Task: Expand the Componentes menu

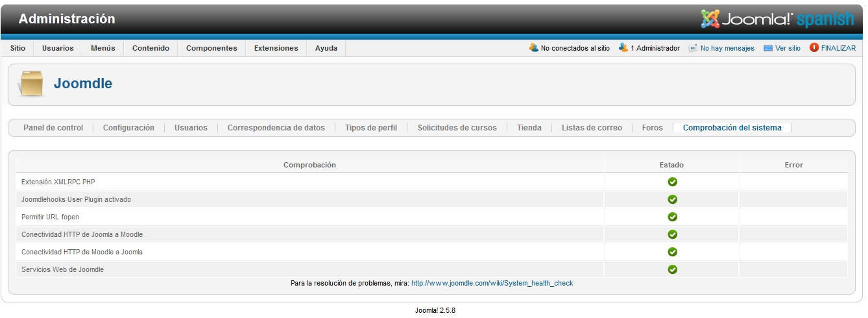Action: pos(211,48)
